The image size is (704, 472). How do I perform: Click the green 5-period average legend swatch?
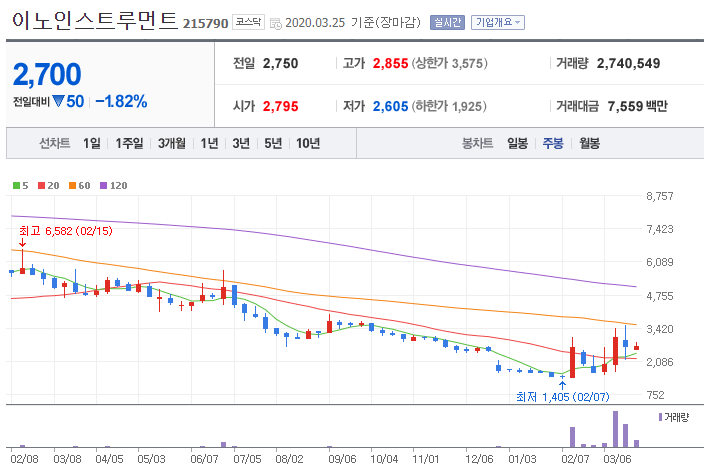(17, 185)
